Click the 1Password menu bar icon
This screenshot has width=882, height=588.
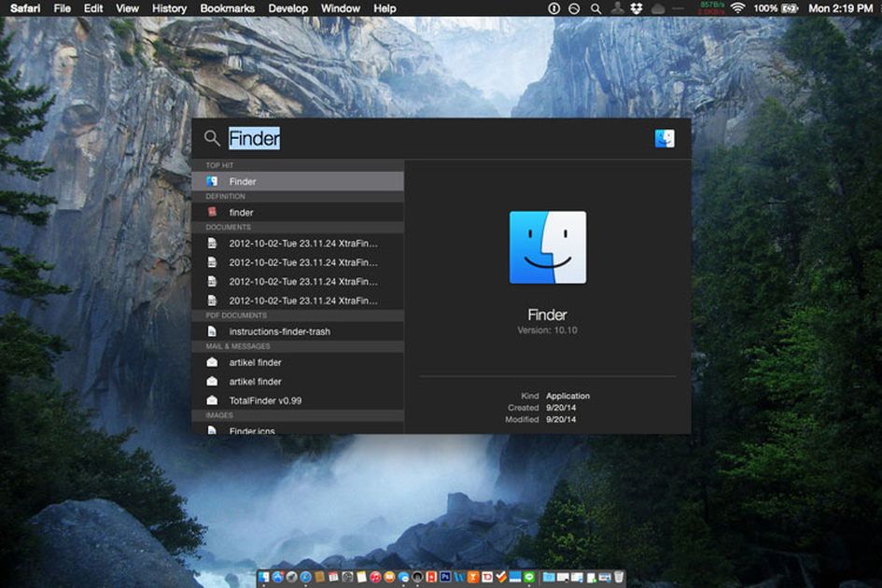coord(554,8)
